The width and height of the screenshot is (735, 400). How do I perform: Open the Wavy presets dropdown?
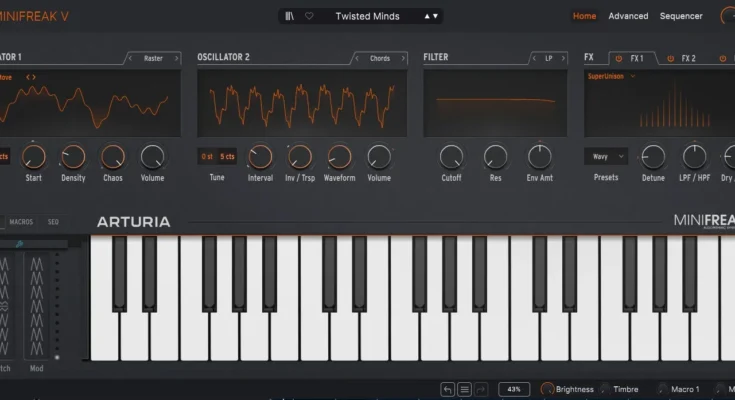click(x=606, y=157)
